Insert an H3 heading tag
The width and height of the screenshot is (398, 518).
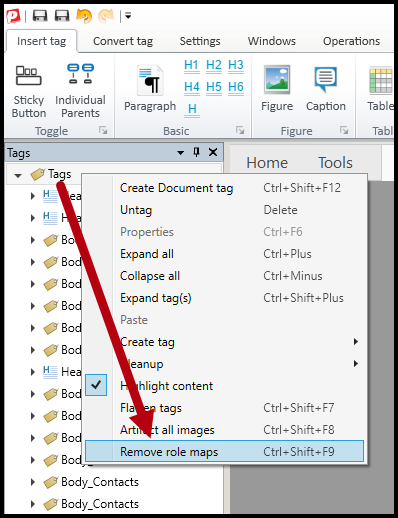[x=236, y=65]
